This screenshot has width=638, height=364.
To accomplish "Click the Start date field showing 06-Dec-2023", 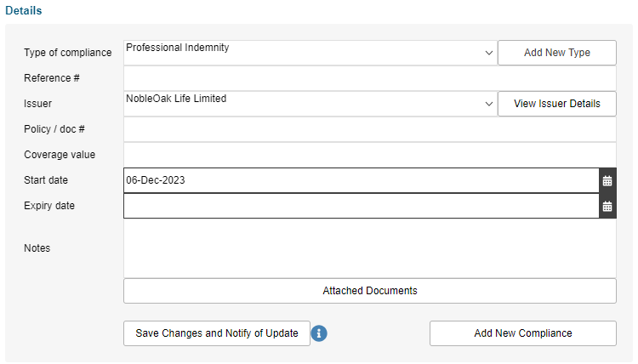I will coord(362,180).
